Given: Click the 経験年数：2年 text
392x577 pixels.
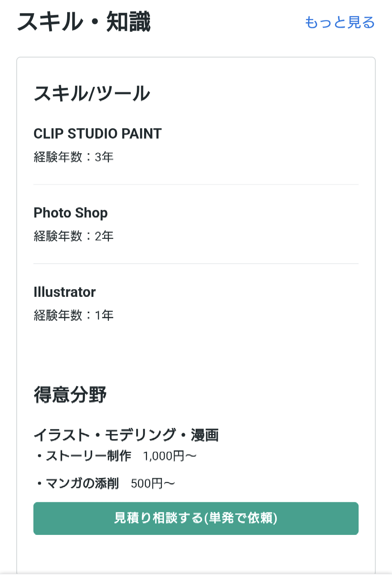Looking at the screenshot, I should [73, 236].
